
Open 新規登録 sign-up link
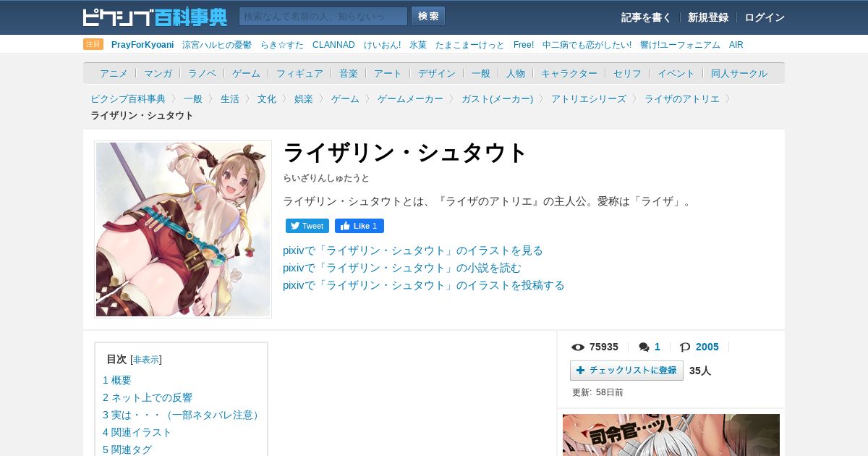click(x=708, y=17)
